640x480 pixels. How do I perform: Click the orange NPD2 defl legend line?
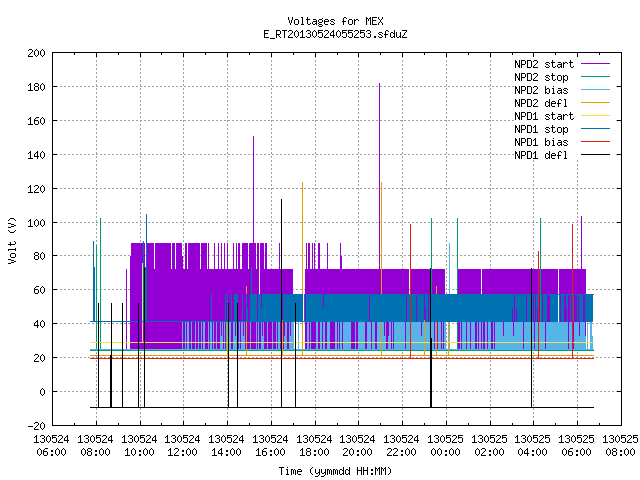click(596, 103)
